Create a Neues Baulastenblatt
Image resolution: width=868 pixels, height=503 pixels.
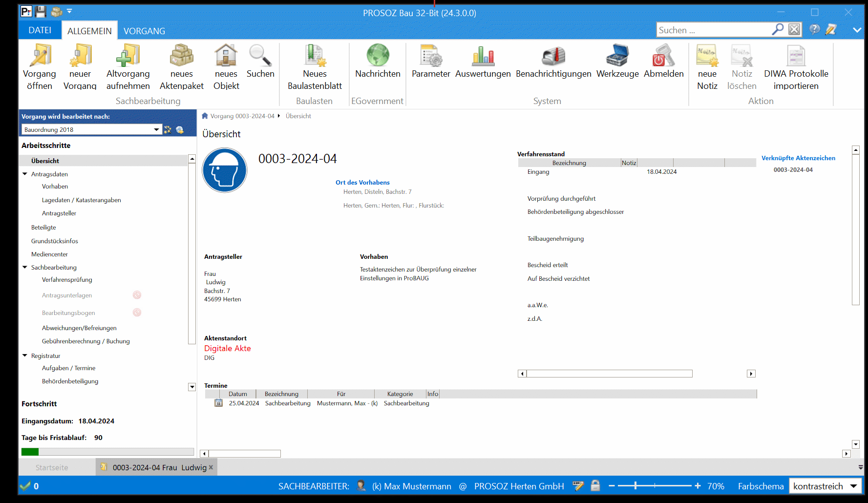pyautogui.click(x=315, y=67)
